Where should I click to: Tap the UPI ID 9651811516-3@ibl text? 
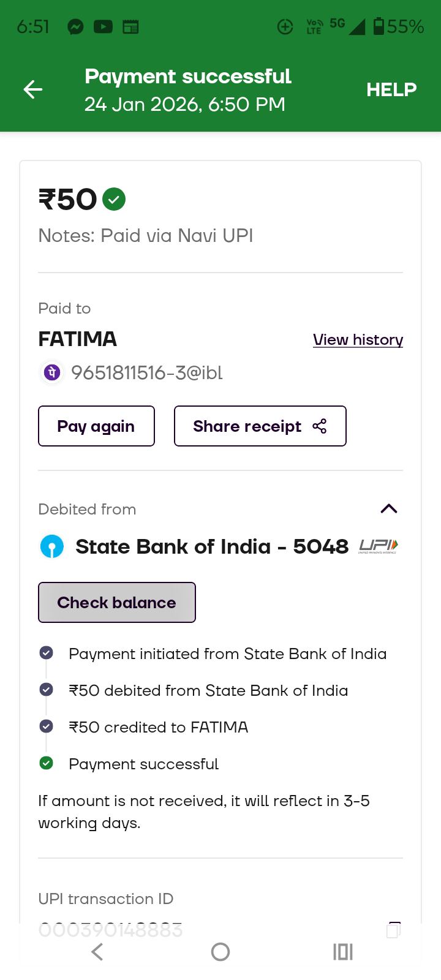coord(147,372)
